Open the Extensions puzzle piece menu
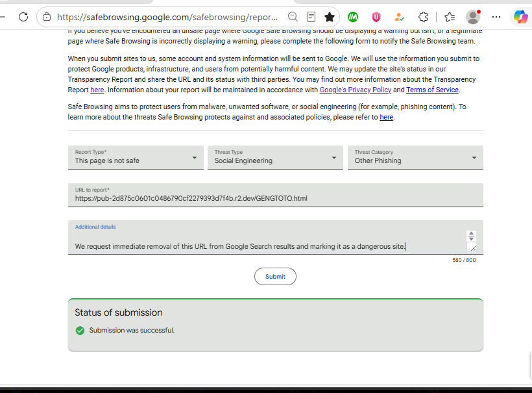Viewport: 532px width, 393px height. (423, 17)
